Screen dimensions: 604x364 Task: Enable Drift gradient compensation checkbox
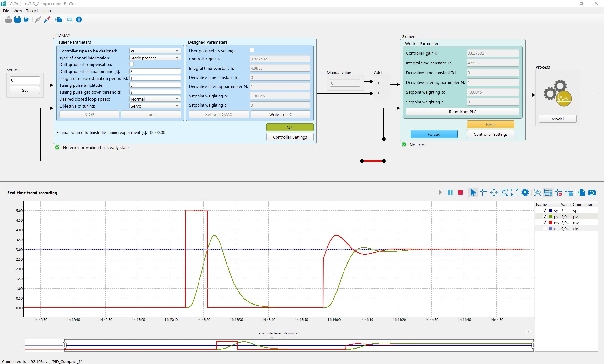coord(131,64)
